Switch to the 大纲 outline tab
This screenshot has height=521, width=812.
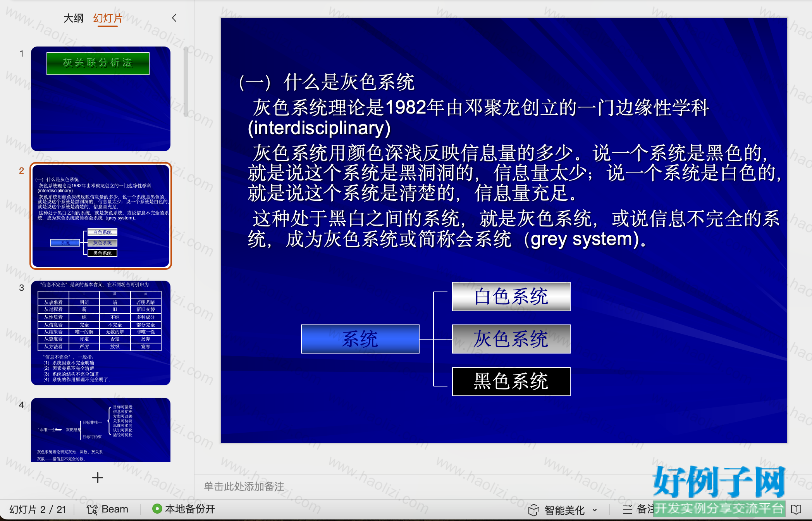(73, 18)
